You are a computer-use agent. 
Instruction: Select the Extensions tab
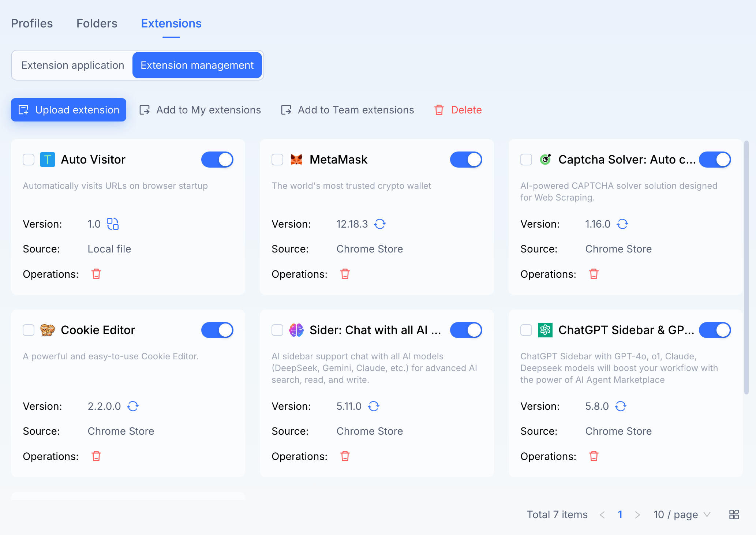[x=171, y=23]
